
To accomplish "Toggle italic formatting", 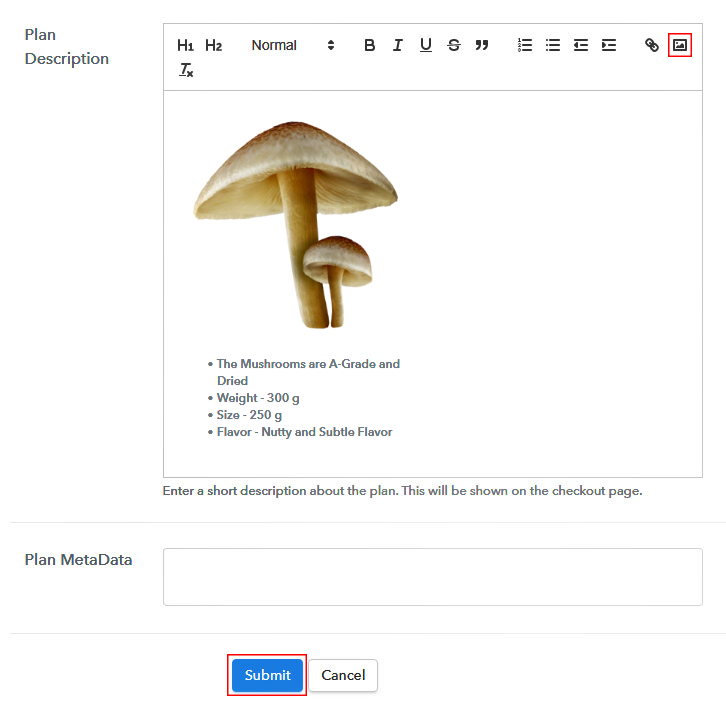I will pyautogui.click(x=397, y=45).
